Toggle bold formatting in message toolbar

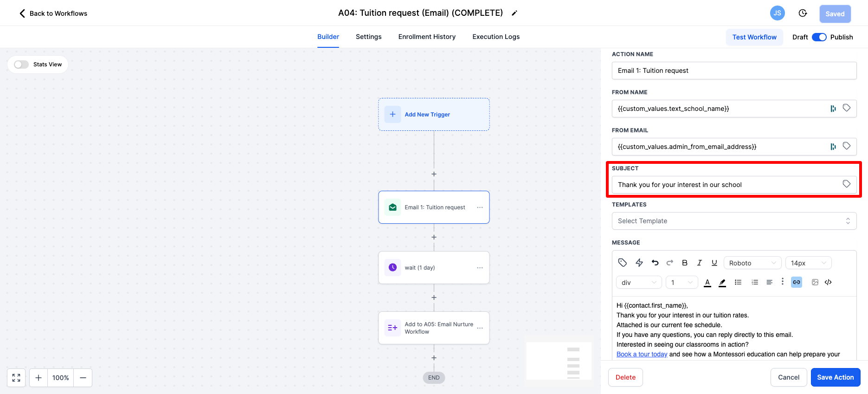click(x=685, y=263)
